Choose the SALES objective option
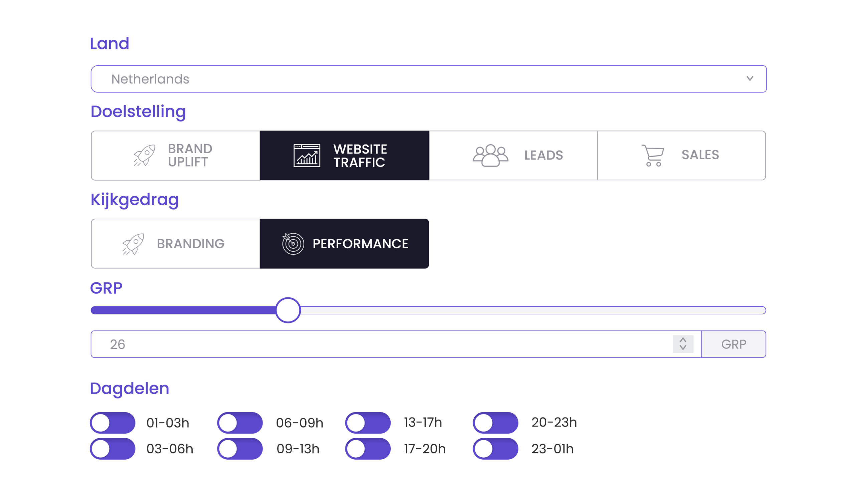Viewport: 855px width, 504px height. click(x=681, y=156)
